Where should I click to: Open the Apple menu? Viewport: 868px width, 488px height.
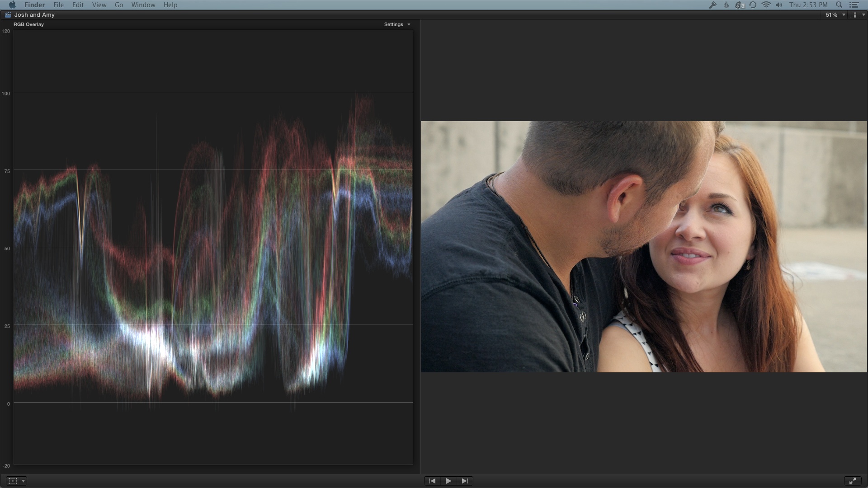(x=12, y=5)
